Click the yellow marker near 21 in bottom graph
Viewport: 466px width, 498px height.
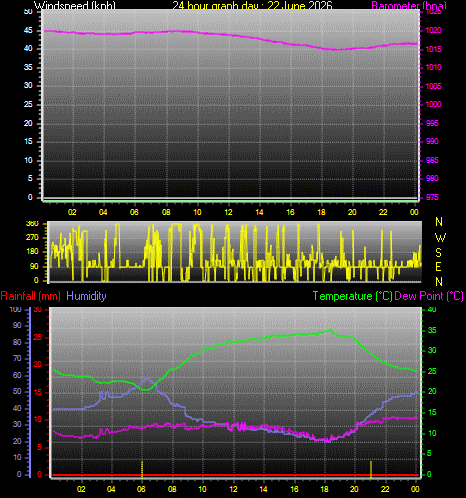tap(371, 469)
